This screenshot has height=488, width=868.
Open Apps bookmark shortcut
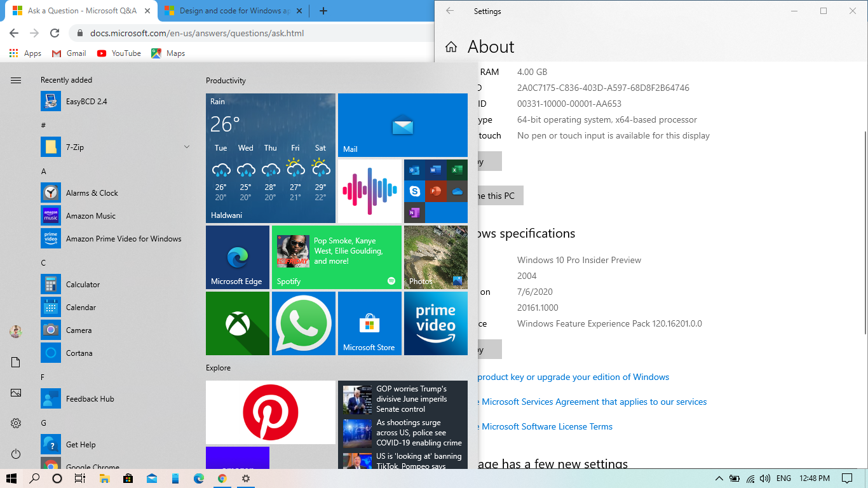click(25, 53)
